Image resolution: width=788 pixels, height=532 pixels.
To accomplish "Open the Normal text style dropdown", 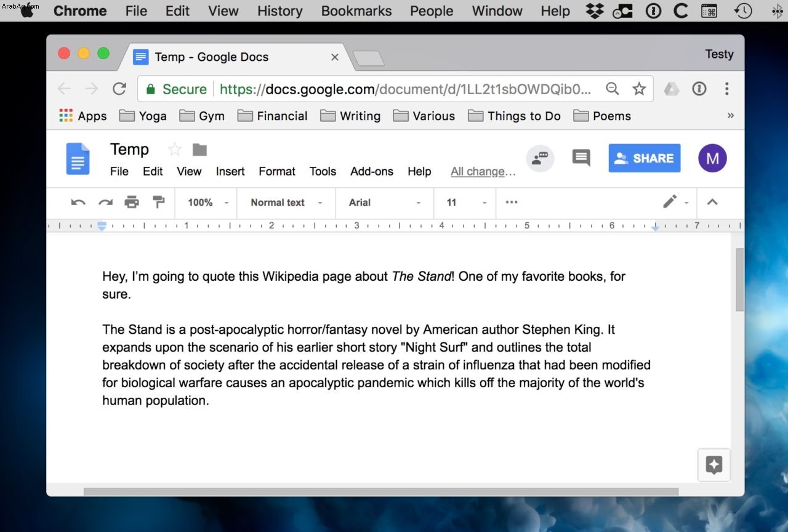I will pos(286,202).
